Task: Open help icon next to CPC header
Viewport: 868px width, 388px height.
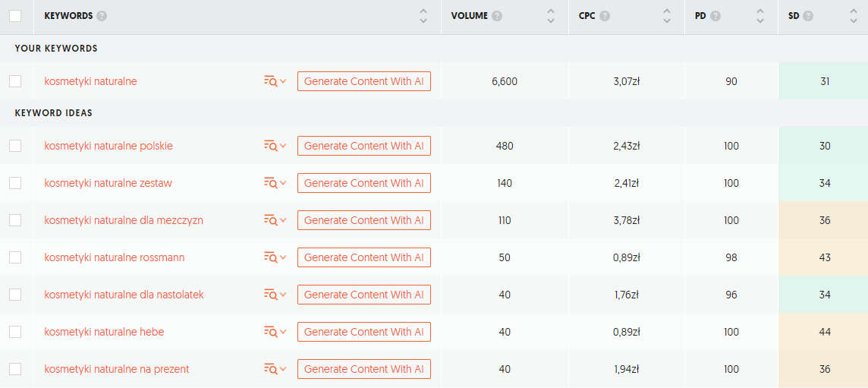Action: click(x=605, y=16)
